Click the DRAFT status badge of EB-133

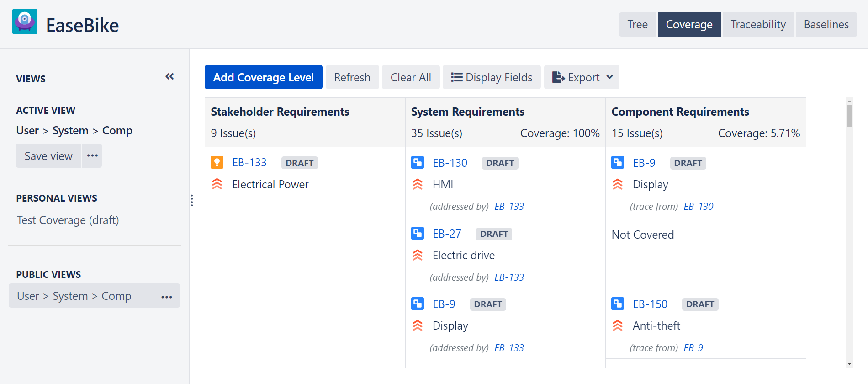point(300,163)
